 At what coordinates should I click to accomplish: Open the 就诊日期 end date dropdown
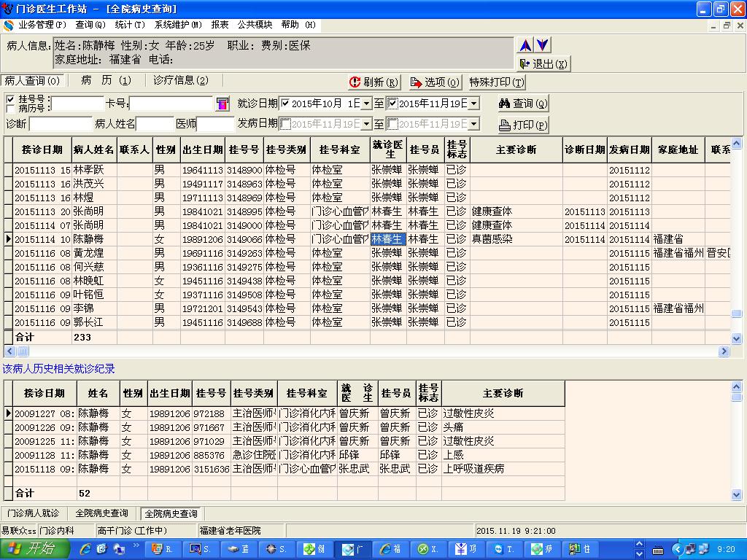(x=473, y=104)
